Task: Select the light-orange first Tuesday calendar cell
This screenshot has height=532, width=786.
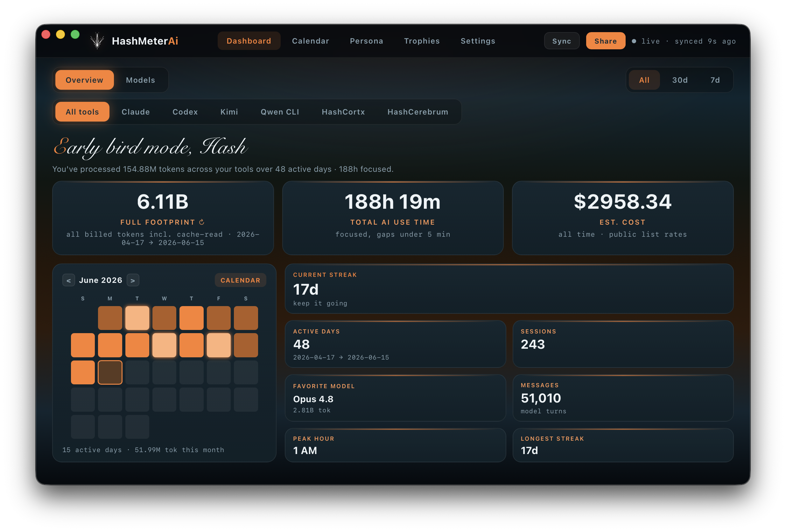Action: pyautogui.click(x=137, y=318)
